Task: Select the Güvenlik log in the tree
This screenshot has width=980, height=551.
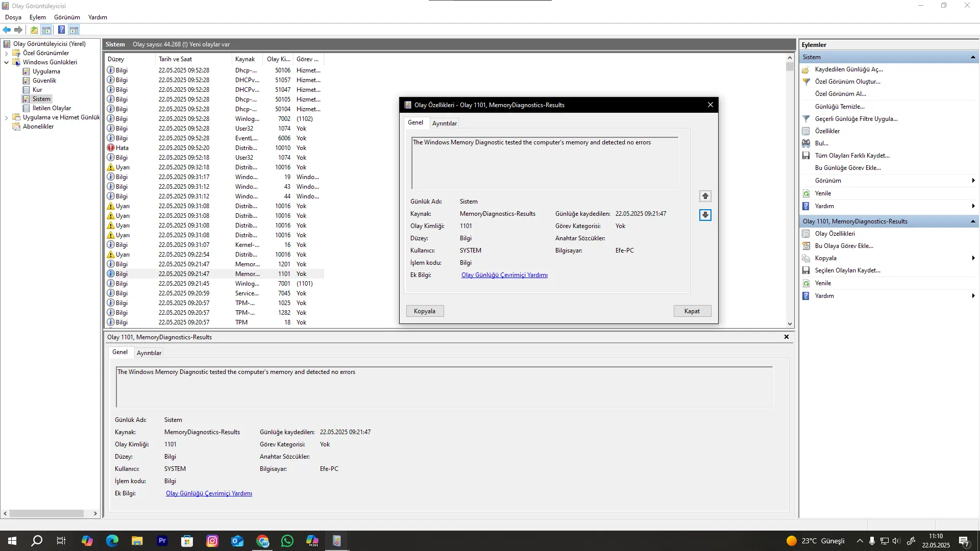Action: (44, 81)
